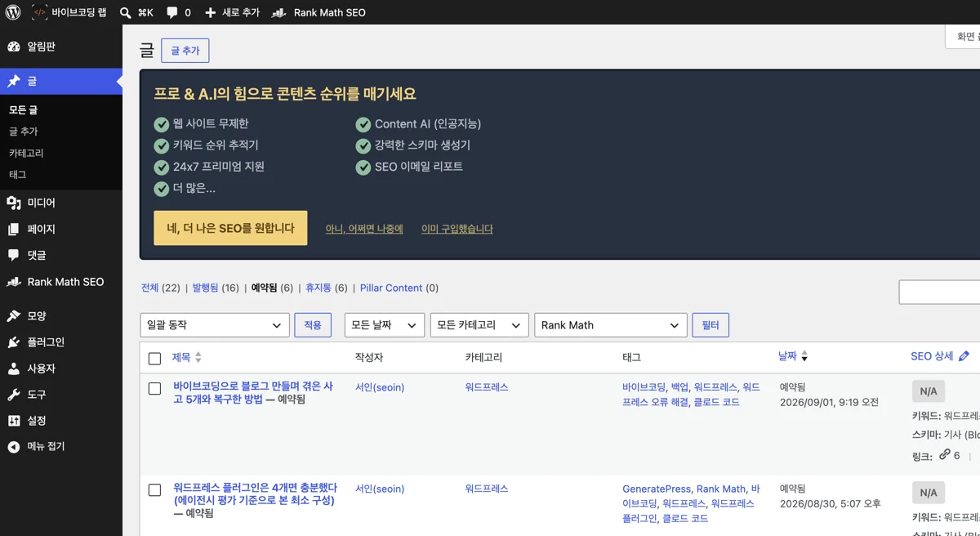Click the 글 pin icon in sidebar

[x=14, y=81]
